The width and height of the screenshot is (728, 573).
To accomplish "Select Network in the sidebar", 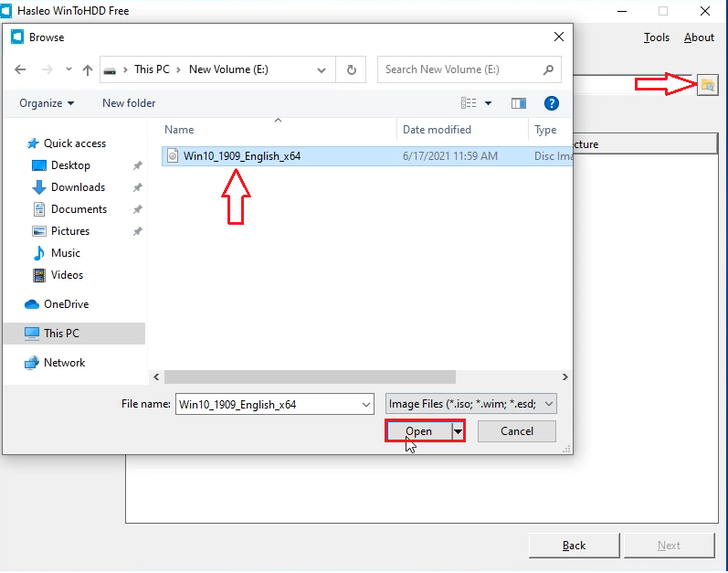I will (64, 363).
